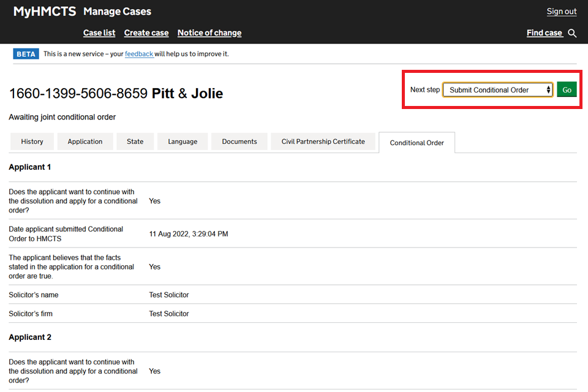588x392 pixels.
Task: Select the State tab
Action: point(135,141)
